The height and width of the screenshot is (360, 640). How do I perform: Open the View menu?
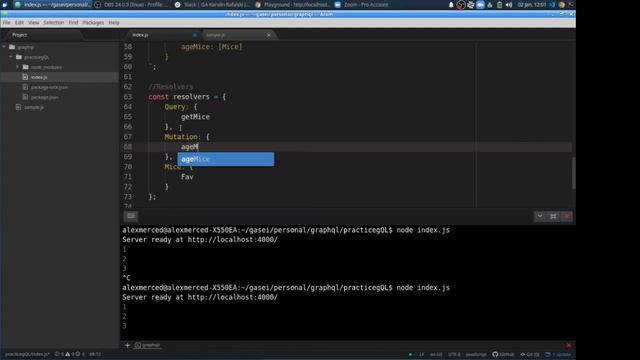(33, 22)
